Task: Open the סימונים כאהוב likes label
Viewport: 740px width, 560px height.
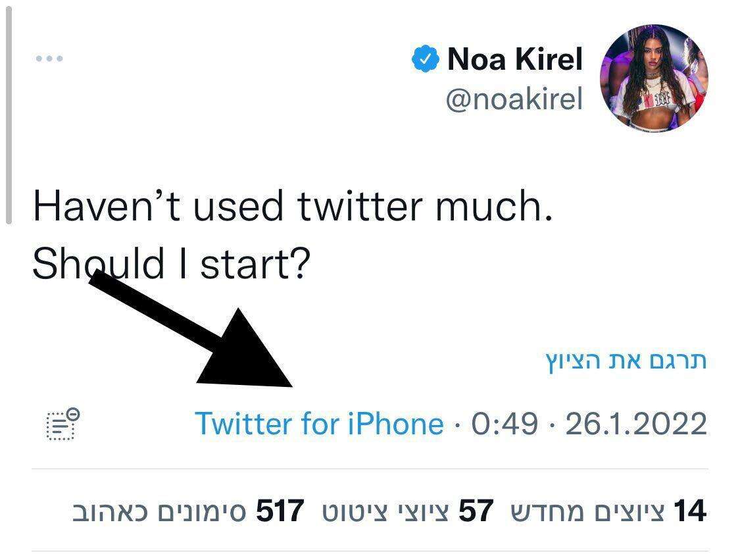Action: click(159, 511)
